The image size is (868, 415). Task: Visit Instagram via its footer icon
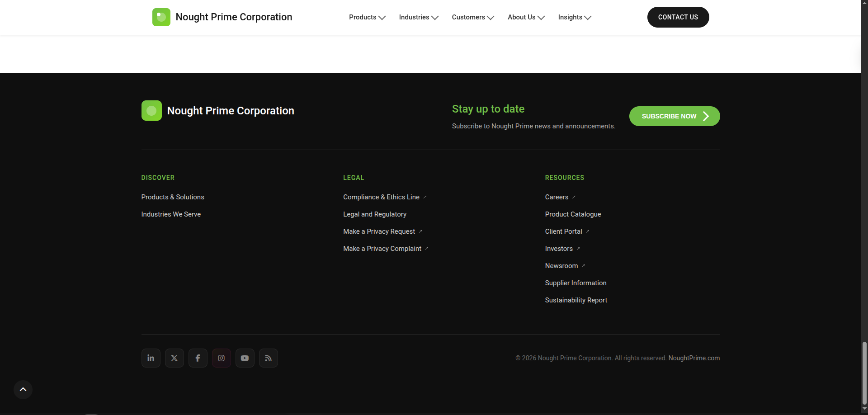coord(221,358)
